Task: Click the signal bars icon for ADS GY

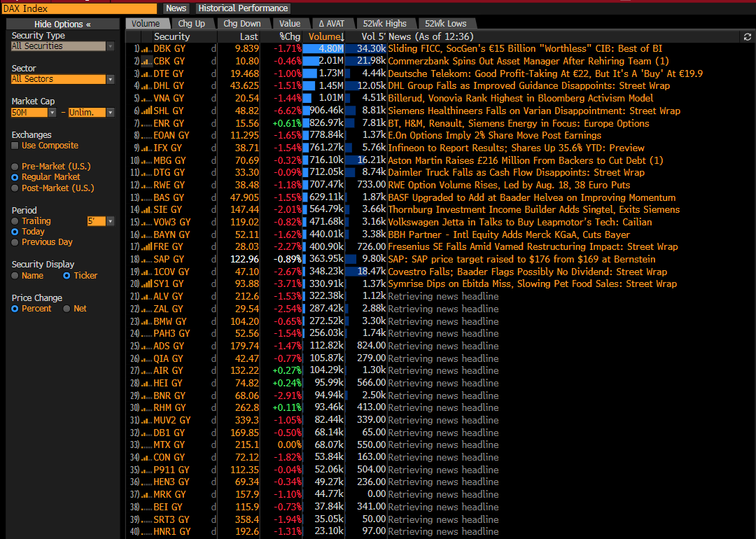Action: pos(146,346)
